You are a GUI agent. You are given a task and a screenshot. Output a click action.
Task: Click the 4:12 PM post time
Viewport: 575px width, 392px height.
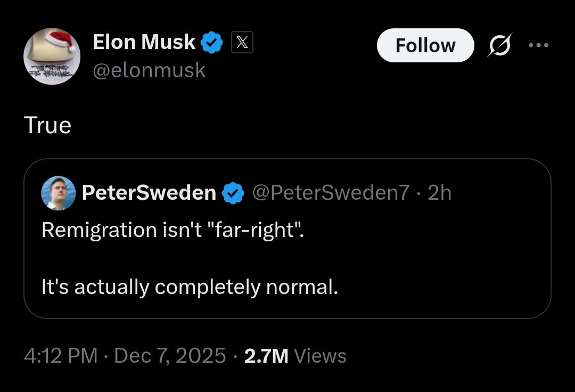pos(60,356)
